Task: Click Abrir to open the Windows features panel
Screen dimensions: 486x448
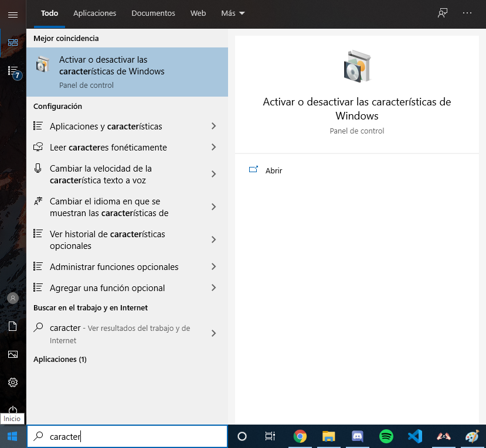Action: tap(273, 170)
